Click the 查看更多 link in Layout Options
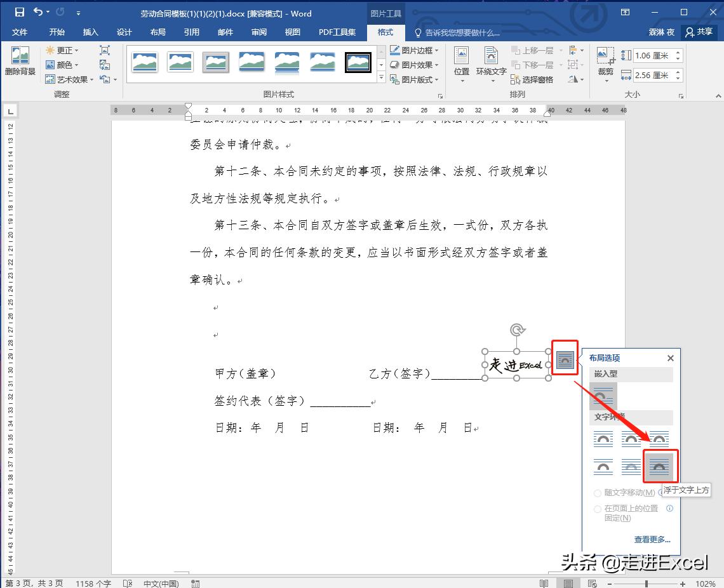The image size is (724, 588). click(x=652, y=539)
